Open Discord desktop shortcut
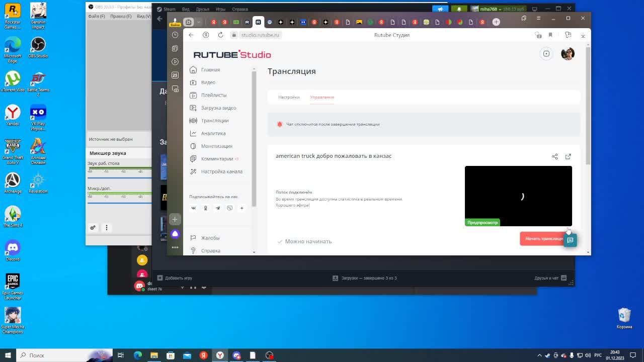644x362 pixels. pyautogui.click(x=13, y=250)
